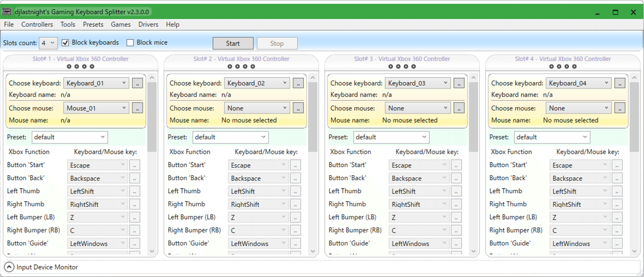Click the Stop button
Screen dimensions: 644x277
[277, 43]
